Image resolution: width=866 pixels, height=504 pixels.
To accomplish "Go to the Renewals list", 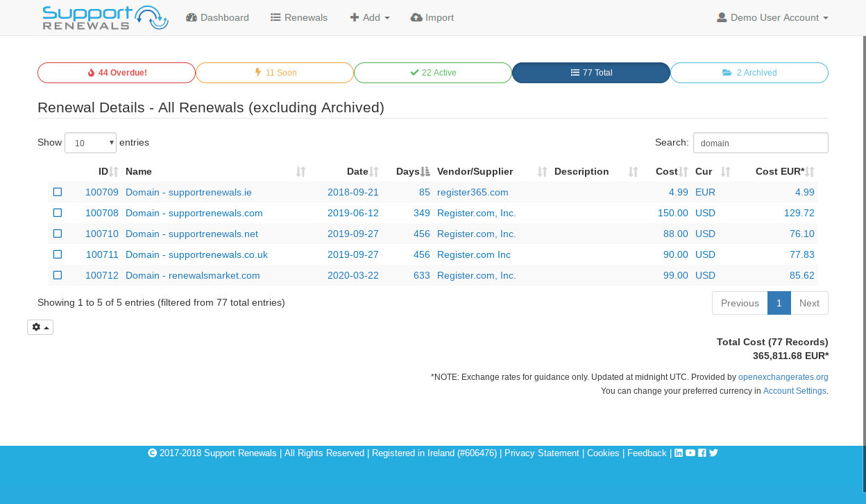I will [299, 17].
